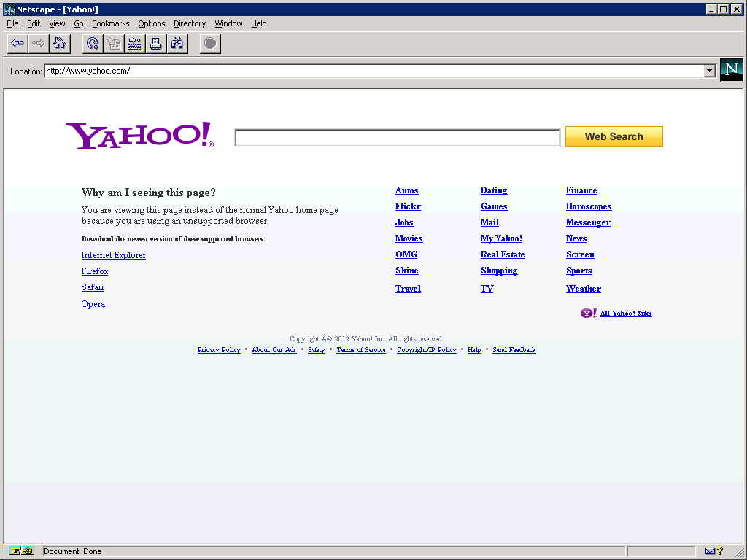The width and height of the screenshot is (747, 560).
Task: Click the Safety footer link
Action: click(x=317, y=350)
